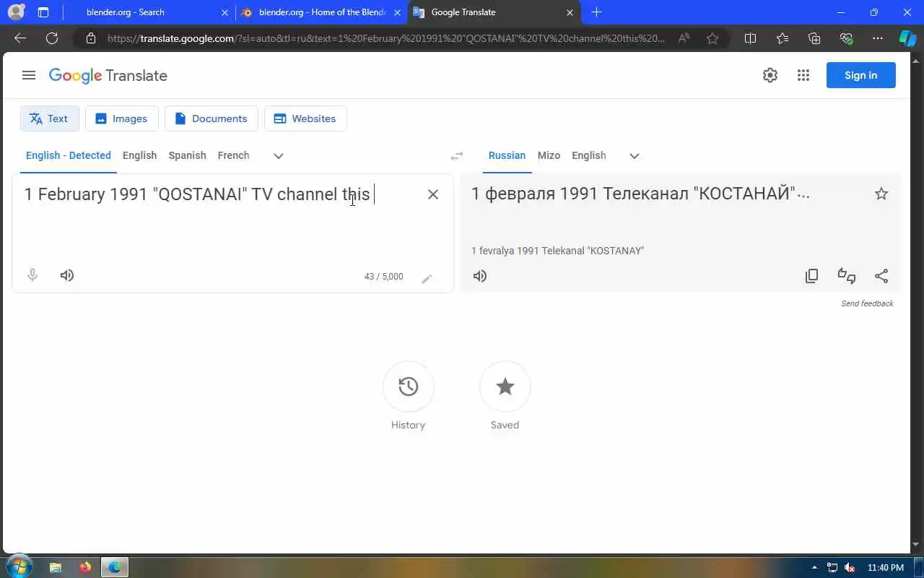Screen dimensions: 924x578
Task: Open Google Translate settings gear
Action: 770,75
